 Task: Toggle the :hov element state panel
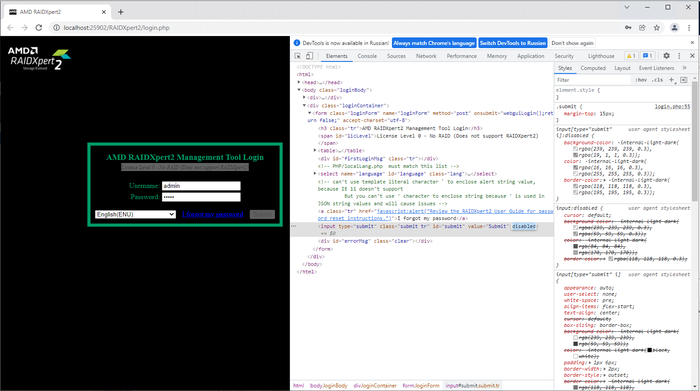click(x=641, y=80)
